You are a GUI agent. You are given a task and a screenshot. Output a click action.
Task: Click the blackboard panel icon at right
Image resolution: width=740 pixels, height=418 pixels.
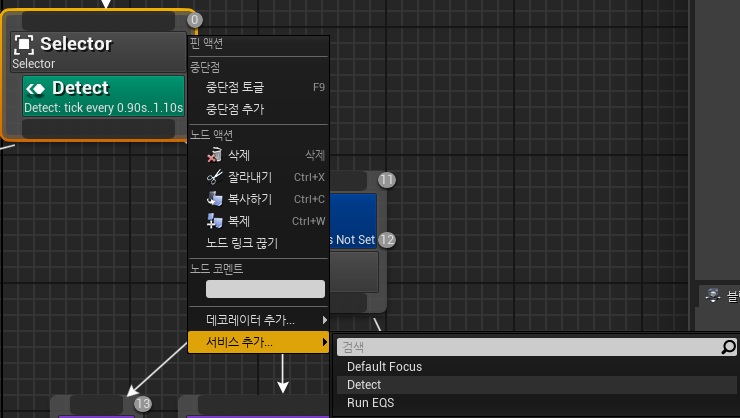(713, 296)
